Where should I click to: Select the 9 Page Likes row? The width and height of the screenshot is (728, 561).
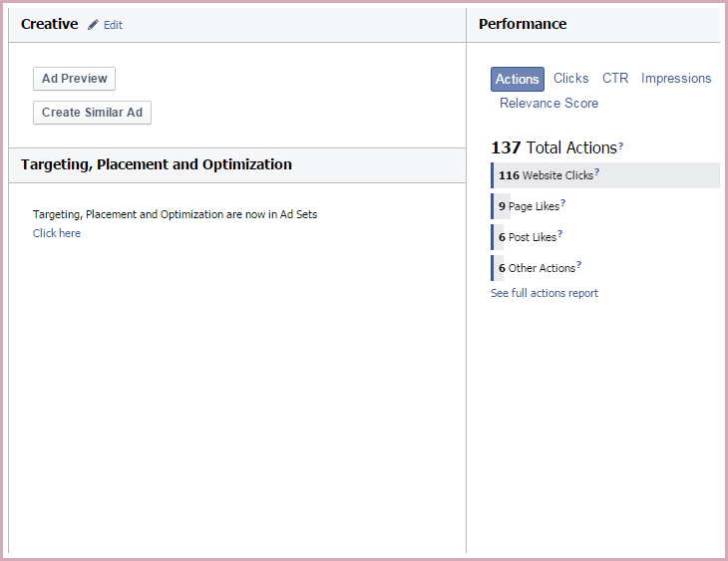529,206
